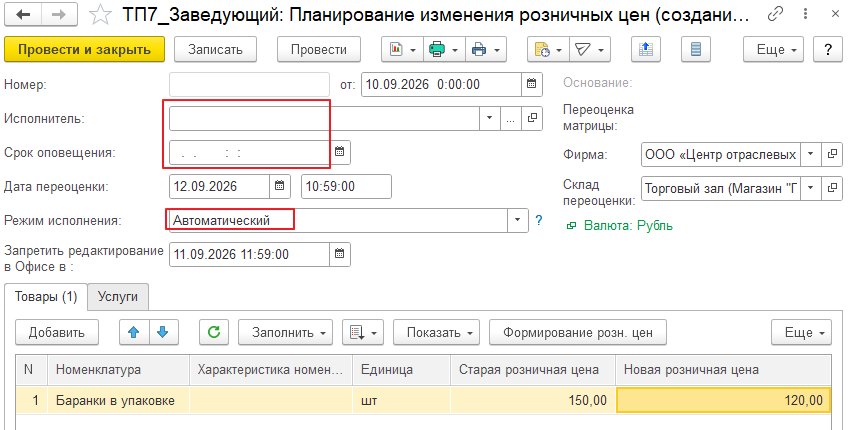Open calendar for Срок оповещения

point(340,152)
